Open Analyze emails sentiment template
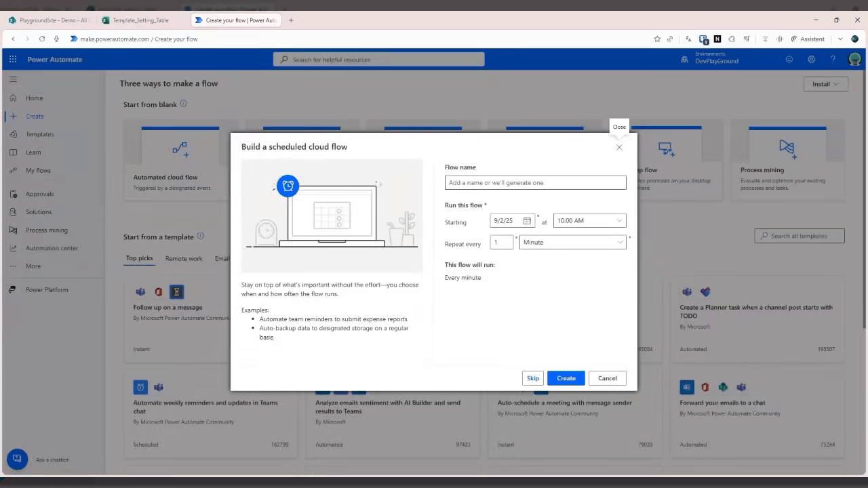 click(388, 407)
